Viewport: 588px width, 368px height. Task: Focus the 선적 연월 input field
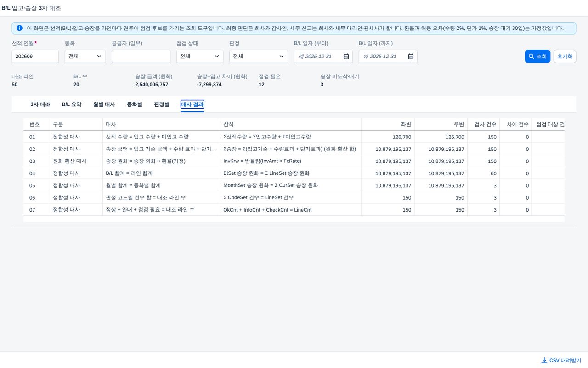click(x=35, y=56)
